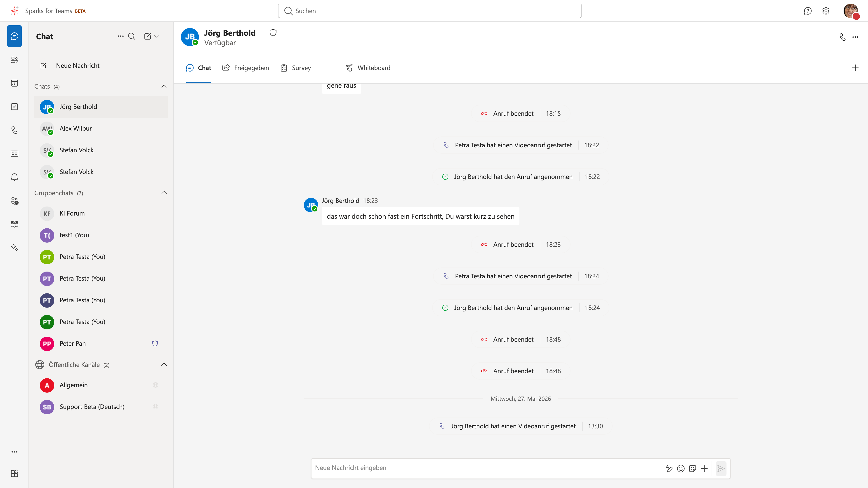868x488 pixels.
Task: Click the send message arrow
Action: [721, 469]
